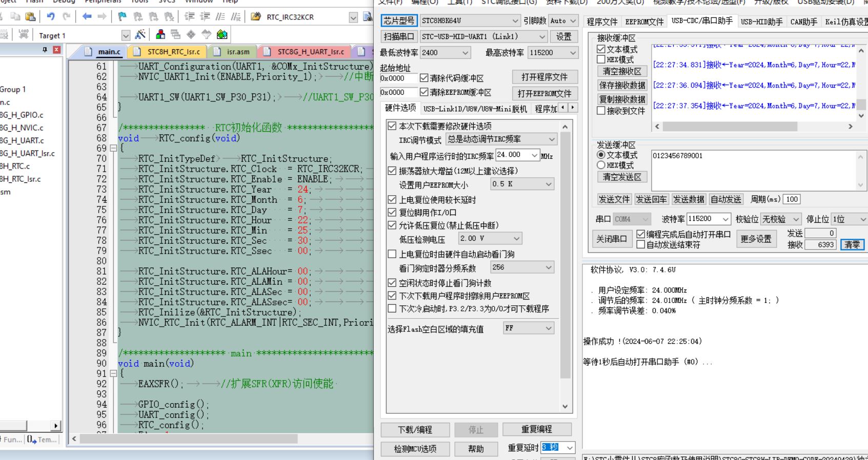
Task: Open the 程序文件 tab in STC-ISP
Action: pos(602,22)
